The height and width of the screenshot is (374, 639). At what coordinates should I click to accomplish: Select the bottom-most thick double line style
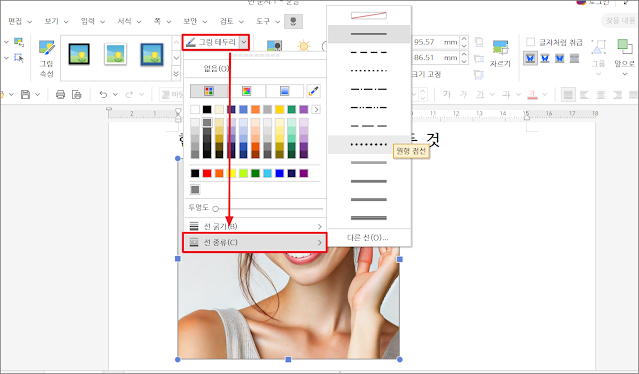(x=369, y=218)
